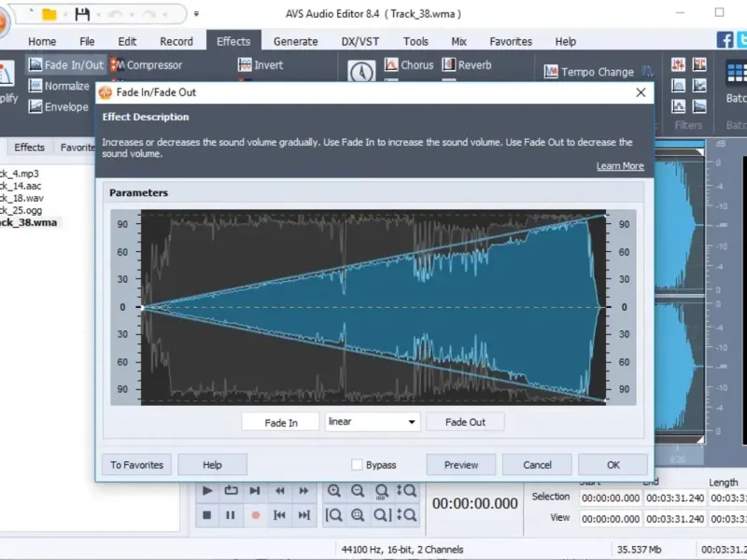Enable the Bypass checkbox
The image size is (747, 560).
pos(357,465)
